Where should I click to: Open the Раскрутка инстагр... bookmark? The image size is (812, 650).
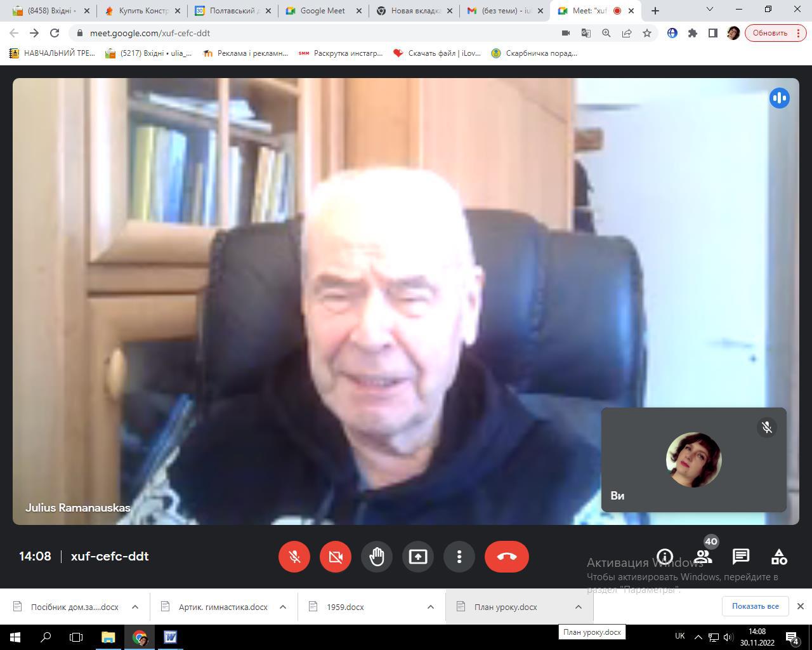(x=341, y=53)
